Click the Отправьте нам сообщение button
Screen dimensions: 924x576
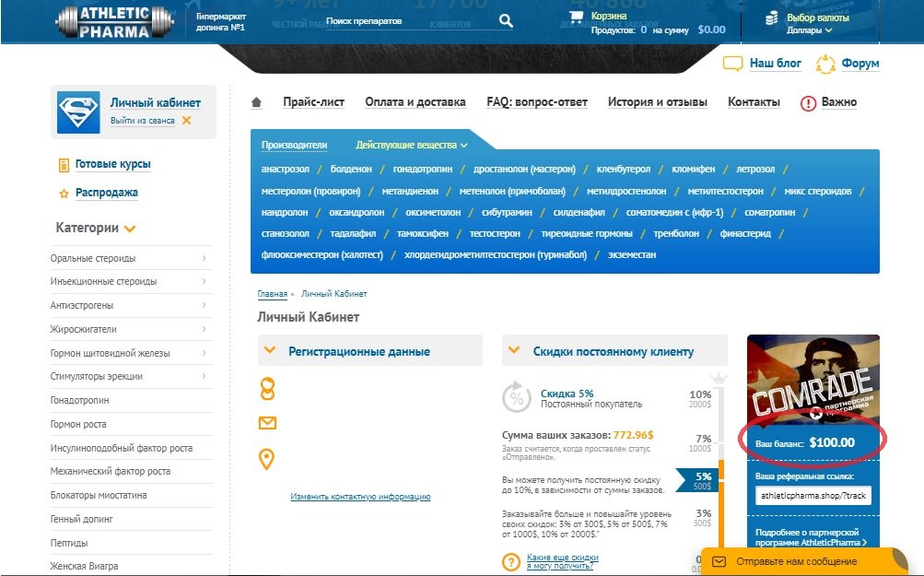798,561
